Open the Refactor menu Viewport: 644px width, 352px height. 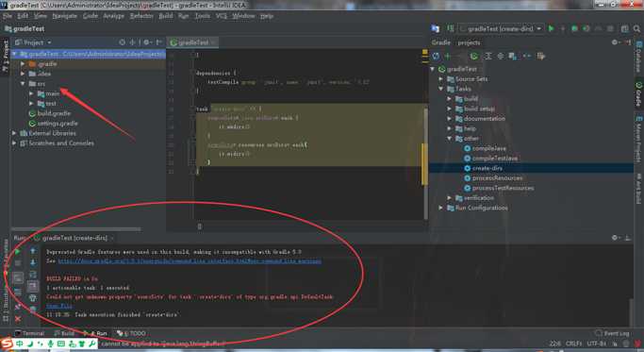pos(141,16)
